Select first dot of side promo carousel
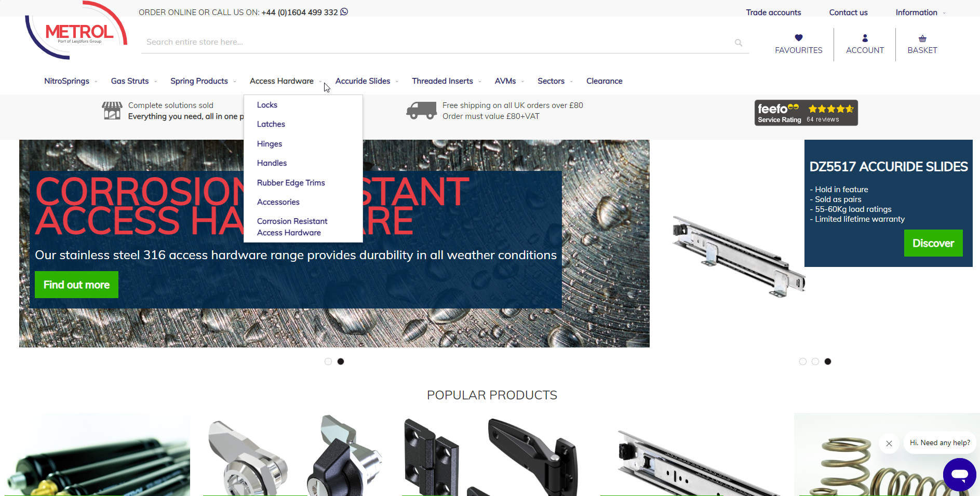The height and width of the screenshot is (496, 980). coord(803,361)
